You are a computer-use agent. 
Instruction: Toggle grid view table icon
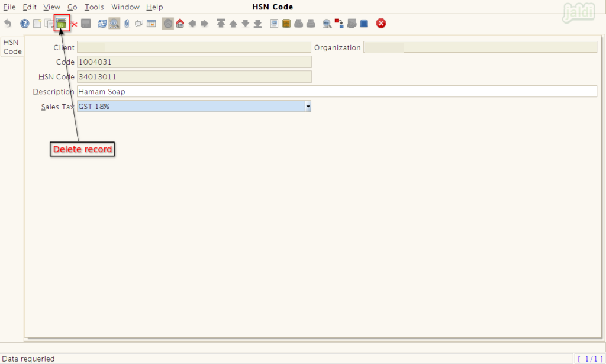(x=151, y=24)
